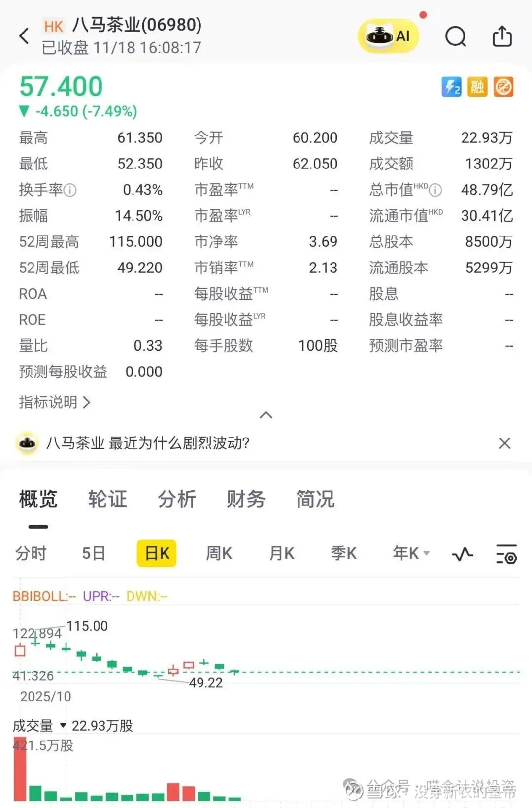Tap the stock title 八马茶业(06980)
Screen dimensions: 532x808
(x=137, y=25)
